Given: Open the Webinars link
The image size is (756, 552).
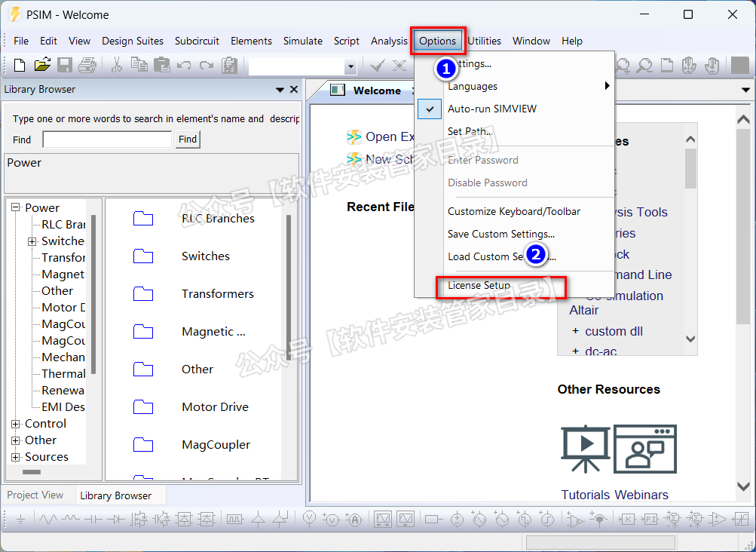Looking at the screenshot, I should [x=641, y=495].
